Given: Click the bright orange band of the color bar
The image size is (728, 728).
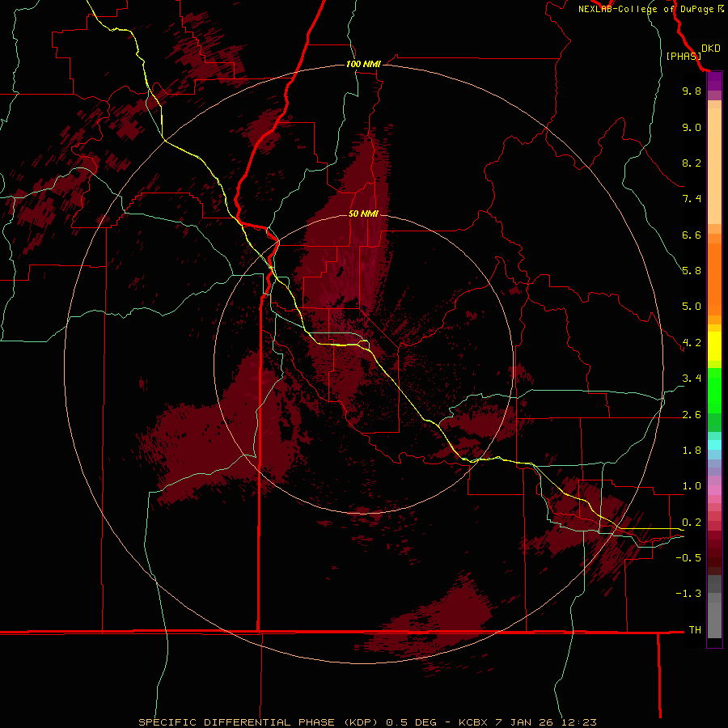Looking at the screenshot, I should (x=714, y=279).
